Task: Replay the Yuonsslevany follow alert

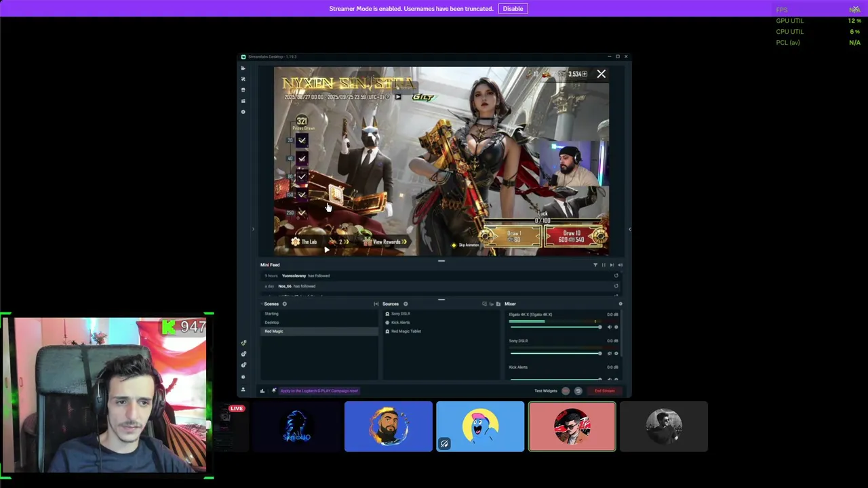Action: [616, 276]
